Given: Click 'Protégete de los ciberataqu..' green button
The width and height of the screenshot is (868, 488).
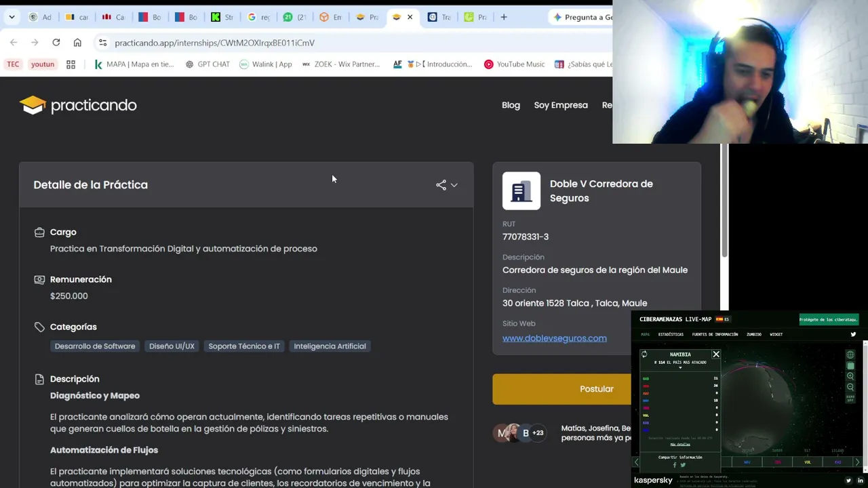Looking at the screenshot, I should tap(829, 319).
